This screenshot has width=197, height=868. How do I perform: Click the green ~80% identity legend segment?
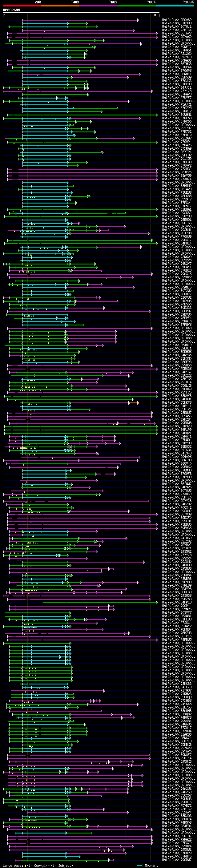(x=136, y=6)
